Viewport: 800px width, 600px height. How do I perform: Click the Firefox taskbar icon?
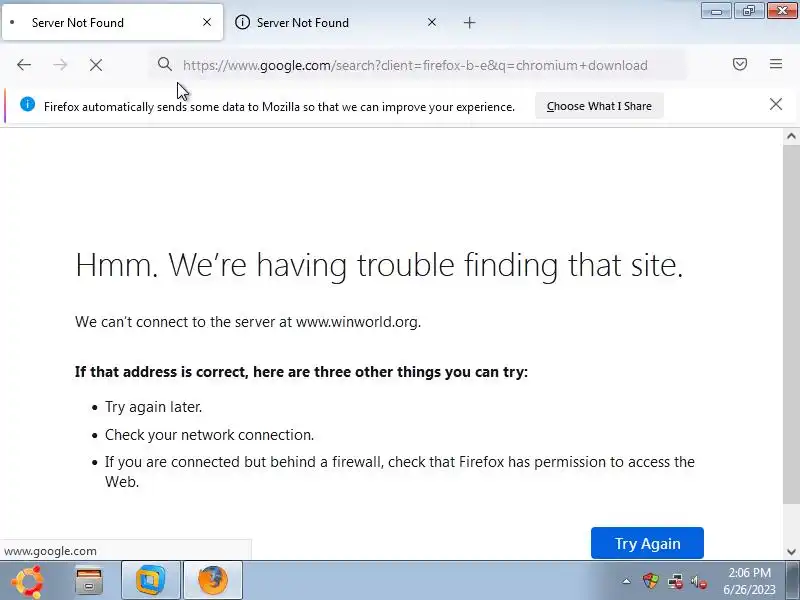click(213, 580)
